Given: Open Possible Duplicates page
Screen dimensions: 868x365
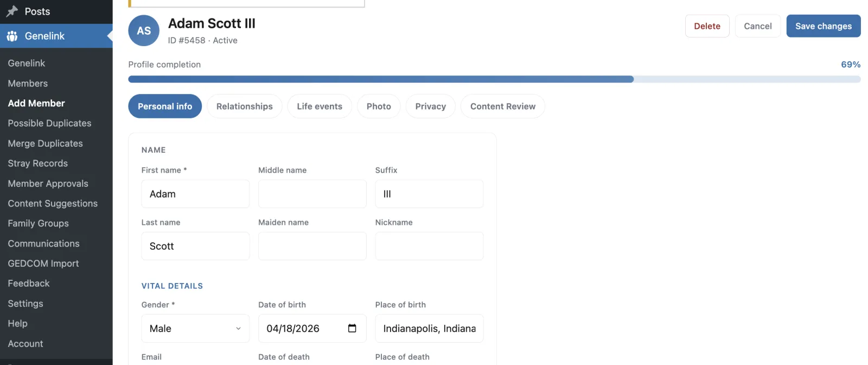Looking at the screenshot, I should (49, 123).
